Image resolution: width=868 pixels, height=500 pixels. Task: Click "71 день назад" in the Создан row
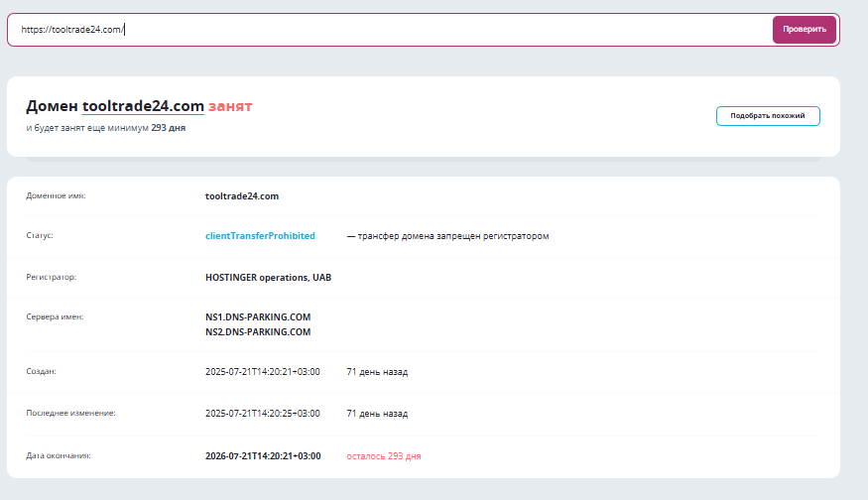coord(377,372)
